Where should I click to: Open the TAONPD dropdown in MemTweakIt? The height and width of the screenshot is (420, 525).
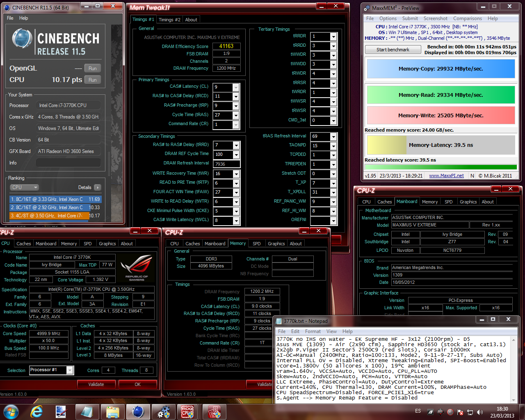pyautogui.click(x=333, y=146)
